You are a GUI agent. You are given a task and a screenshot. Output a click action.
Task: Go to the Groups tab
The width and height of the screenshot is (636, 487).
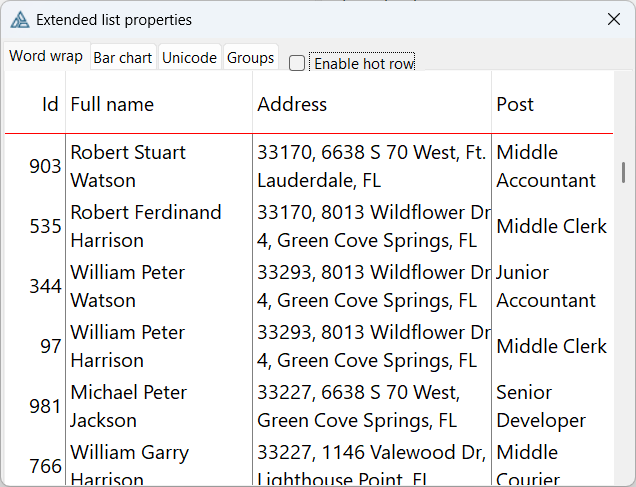(250, 58)
